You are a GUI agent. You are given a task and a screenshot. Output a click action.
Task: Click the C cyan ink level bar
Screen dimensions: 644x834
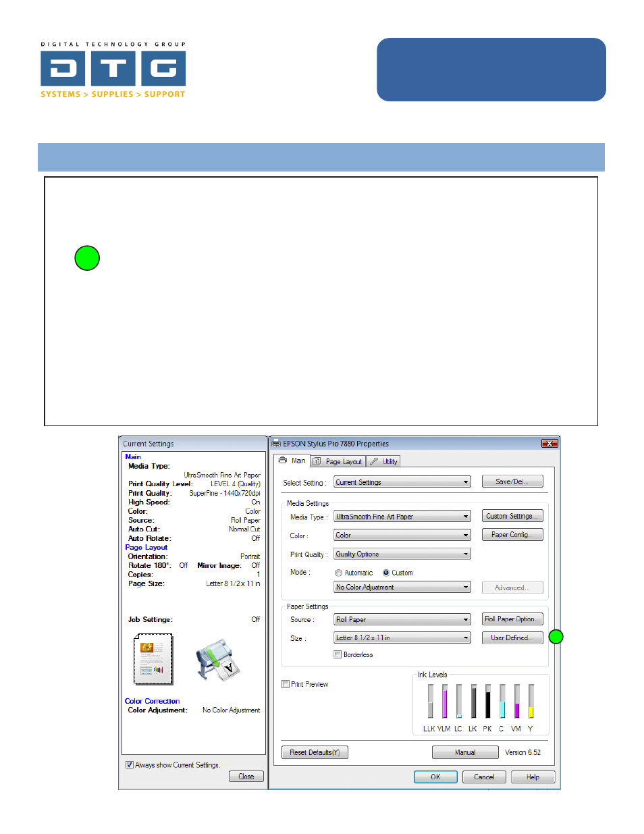point(502,701)
